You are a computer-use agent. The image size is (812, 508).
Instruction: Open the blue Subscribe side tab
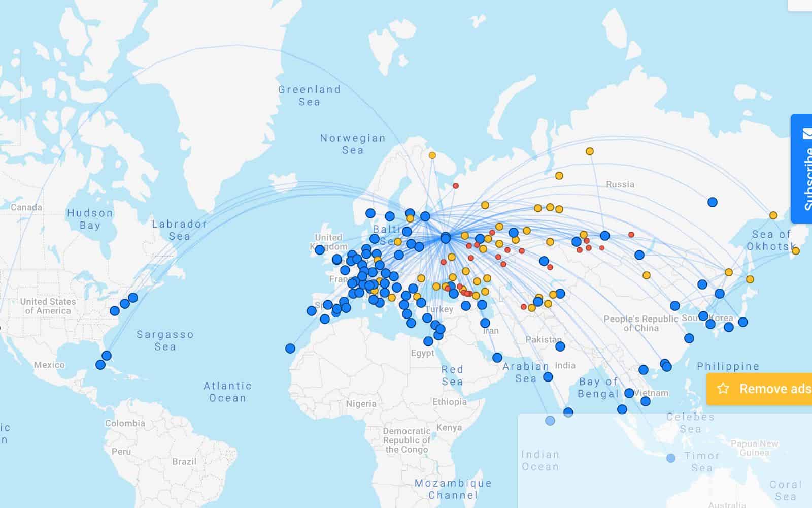coord(802,169)
